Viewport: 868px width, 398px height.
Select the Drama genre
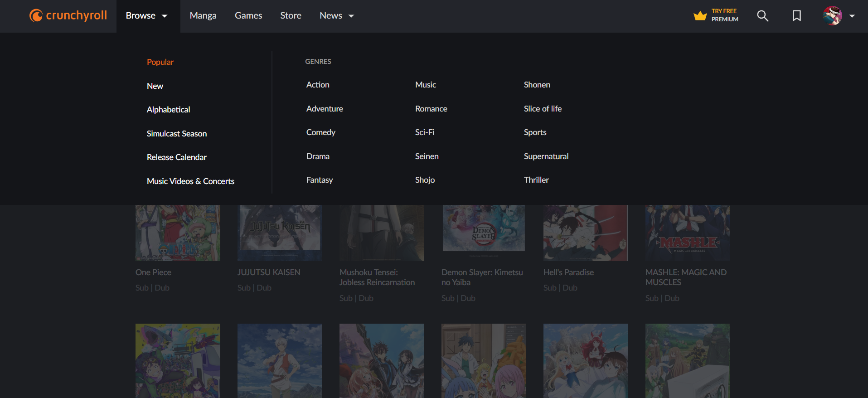[318, 156]
